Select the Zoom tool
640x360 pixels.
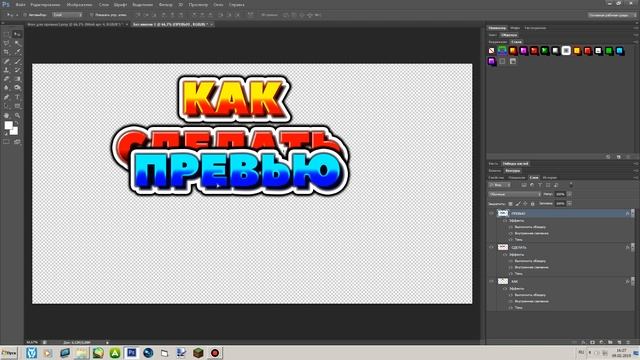point(17,116)
